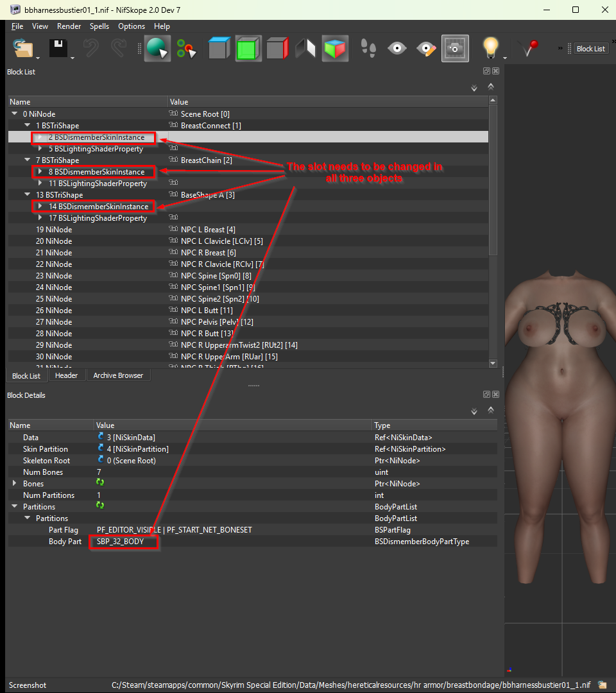Open the toolbar overflow chevron
616x693 pixels.
560,48
